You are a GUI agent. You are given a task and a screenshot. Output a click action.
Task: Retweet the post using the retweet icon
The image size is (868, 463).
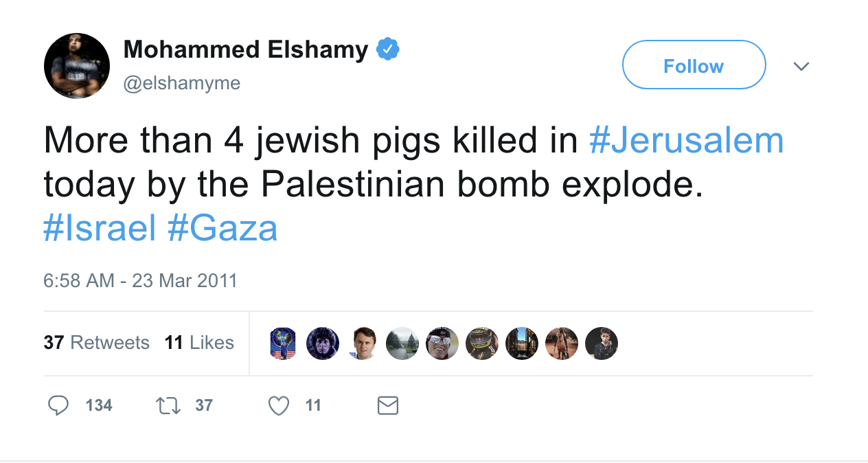coord(168,405)
